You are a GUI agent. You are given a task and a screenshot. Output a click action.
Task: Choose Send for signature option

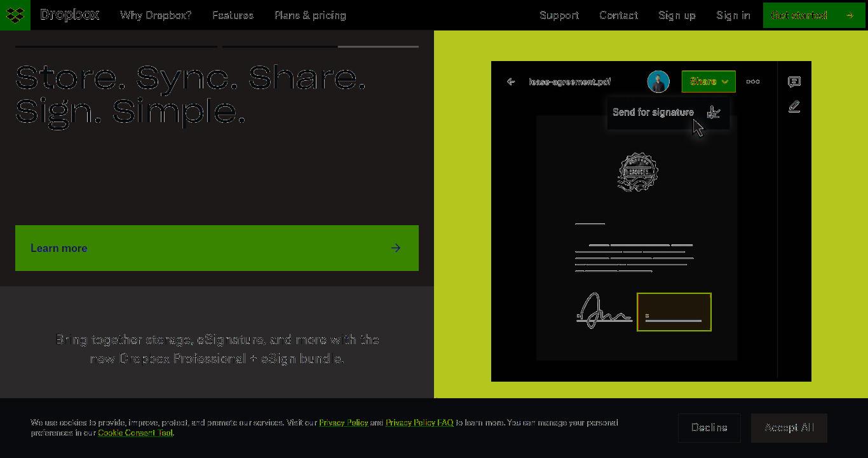[x=668, y=113]
